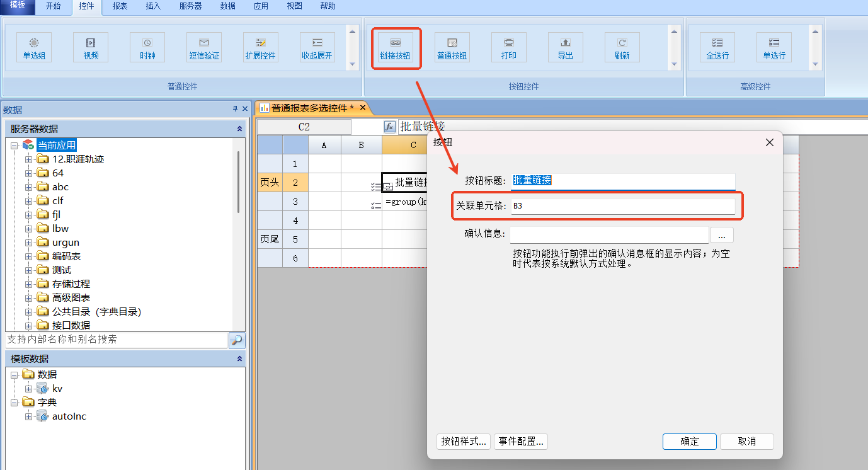Insert the 时钟 clock control
The height and width of the screenshot is (470, 868).
pyautogui.click(x=147, y=48)
